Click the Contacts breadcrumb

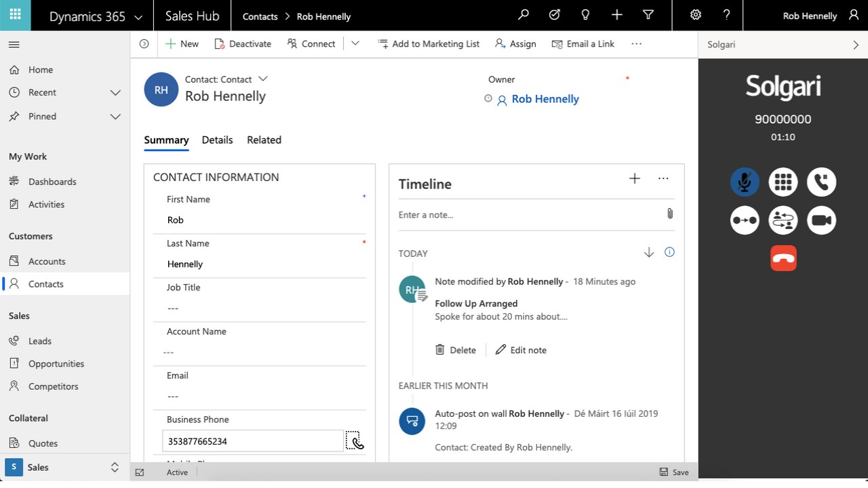click(x=260, y=16)
